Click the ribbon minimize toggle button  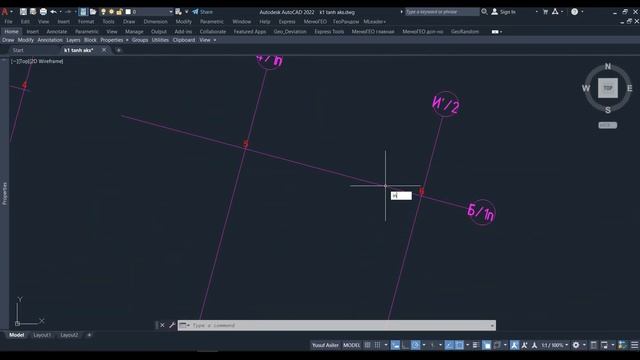pyautogui.click(x=496, y=31)
